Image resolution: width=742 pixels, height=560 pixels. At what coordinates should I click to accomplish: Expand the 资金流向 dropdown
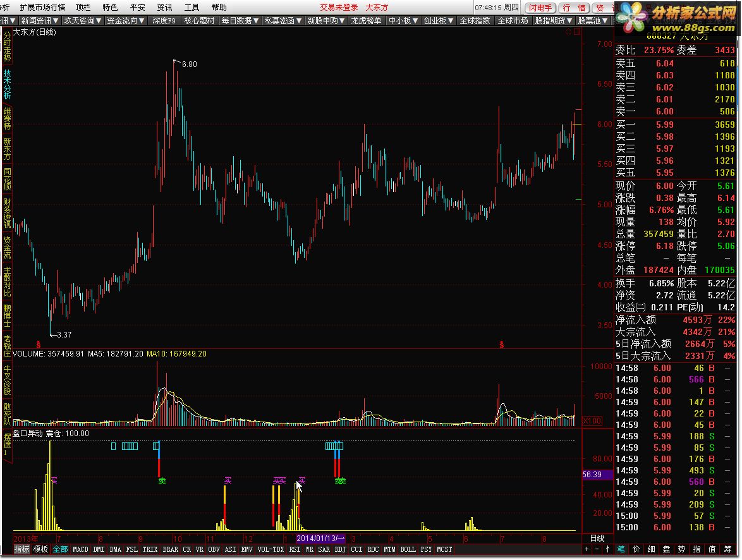point(125,20)
